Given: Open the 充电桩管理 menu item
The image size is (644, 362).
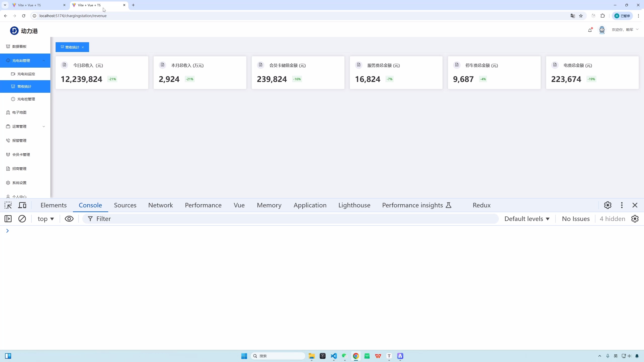Looking at the screenshot, I should tap(26, 99).
